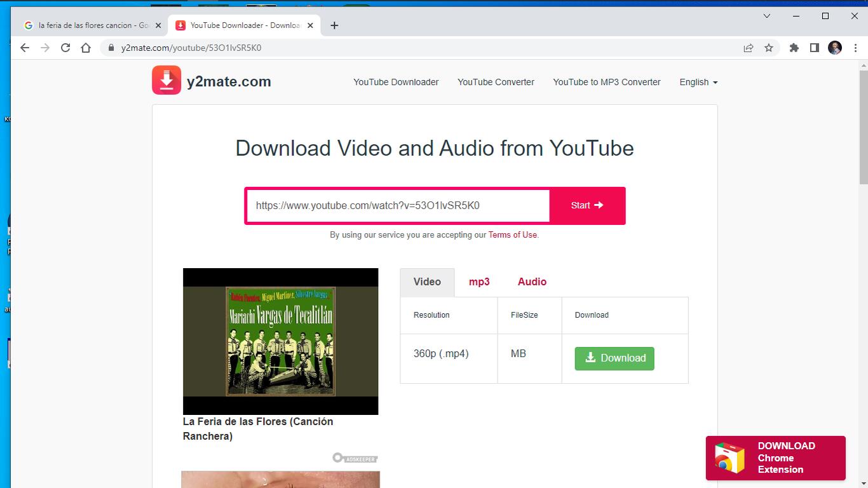Open the Chrome three-dot menu

coord(855,48)
